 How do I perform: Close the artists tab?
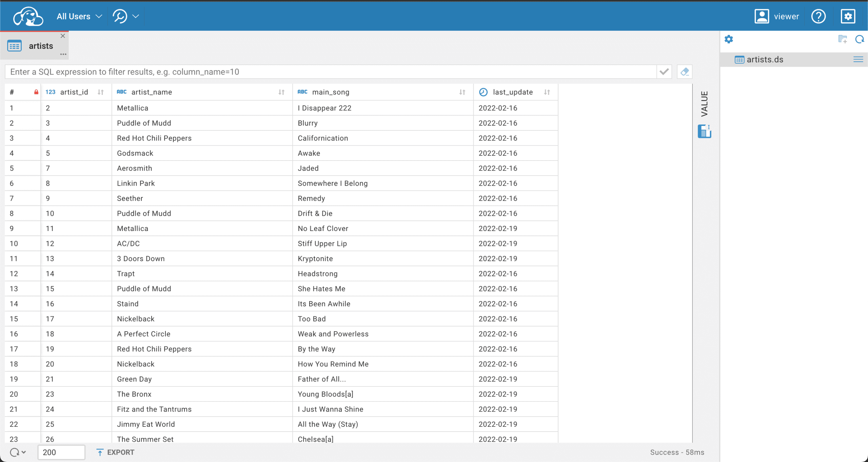click(63, 36)
